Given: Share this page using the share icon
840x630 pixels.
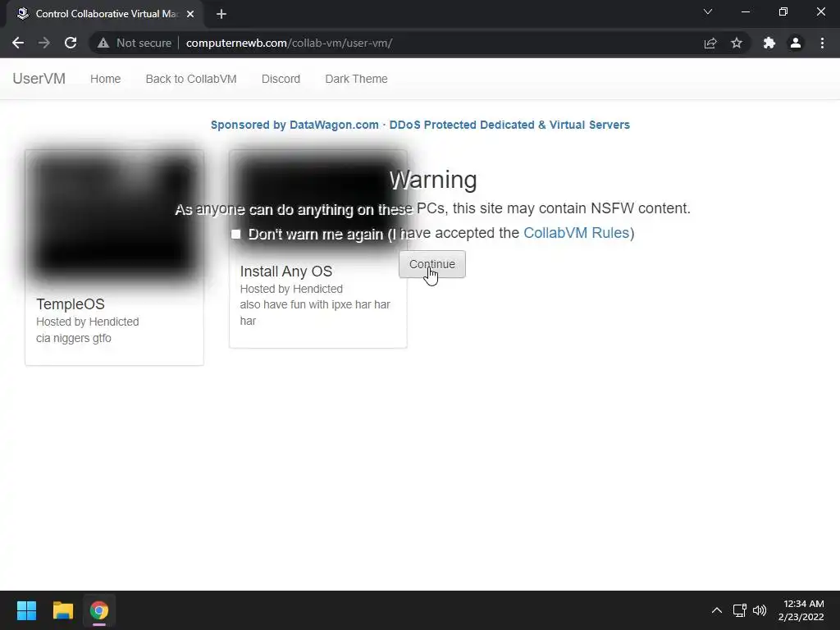Looking at the screenshot, I should click(x=710, y=43).
